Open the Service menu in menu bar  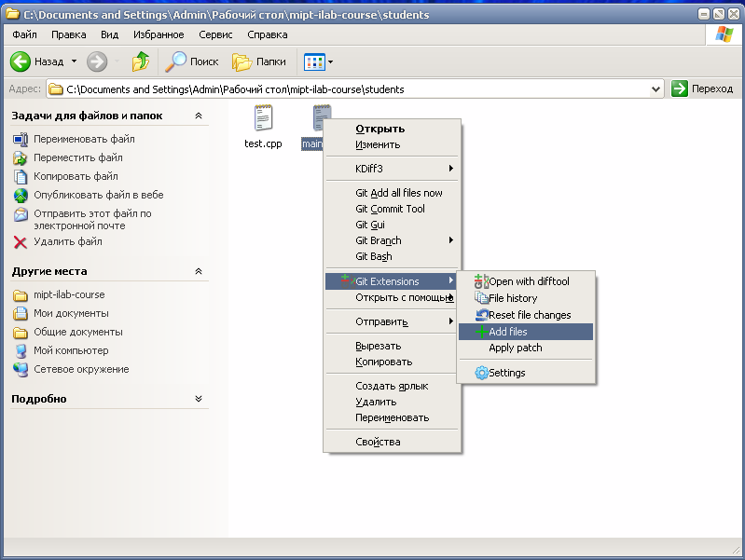point(215,34)
